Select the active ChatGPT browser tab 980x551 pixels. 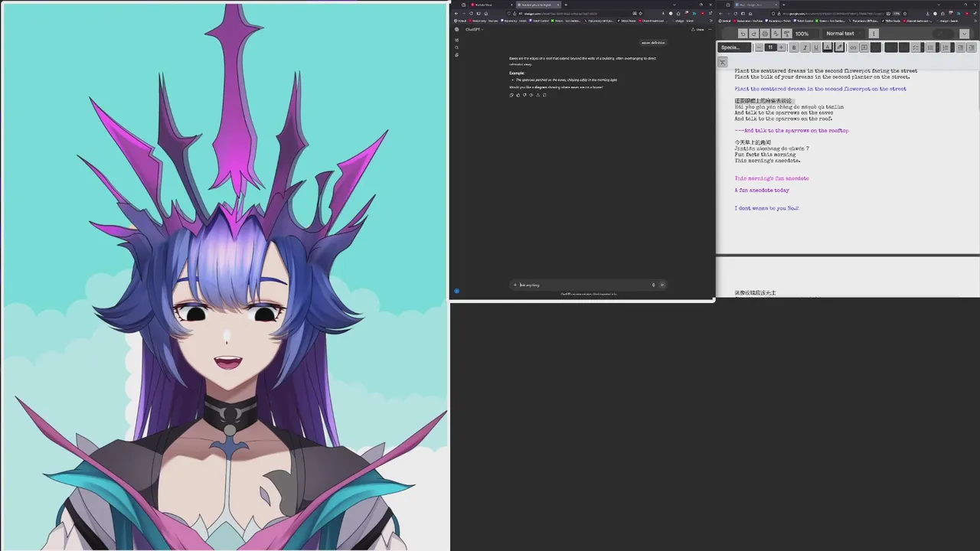point(538,5)
